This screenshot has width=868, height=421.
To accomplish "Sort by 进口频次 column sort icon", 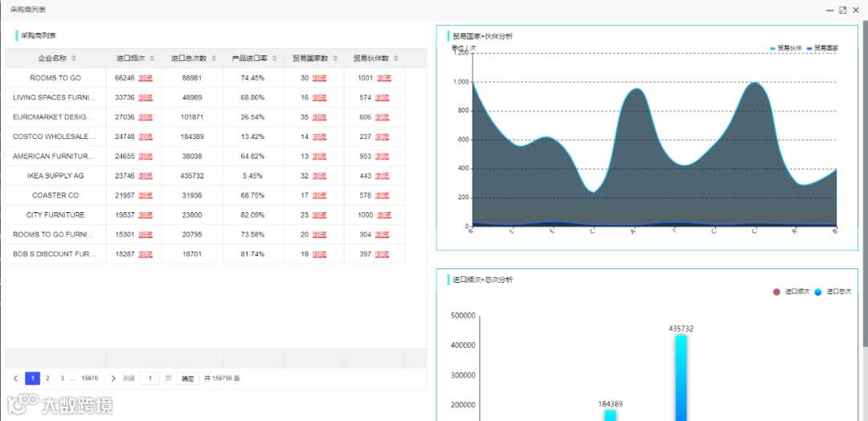I will pyautogui.click(x=152, y=58).
